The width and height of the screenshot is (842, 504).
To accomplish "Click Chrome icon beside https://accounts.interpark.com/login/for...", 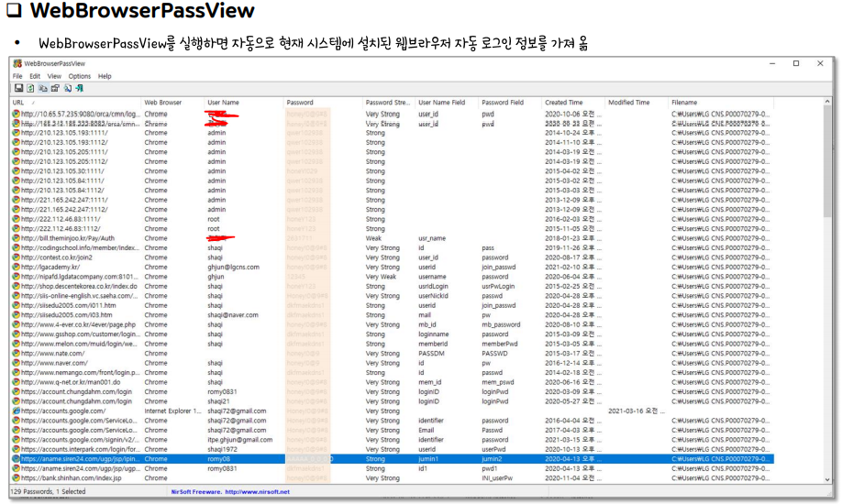I will pyautogui.click(x=17, y=449).
